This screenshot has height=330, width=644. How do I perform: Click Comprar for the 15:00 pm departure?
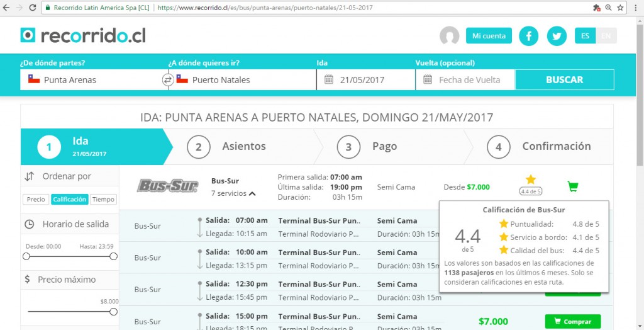(572, 321)
